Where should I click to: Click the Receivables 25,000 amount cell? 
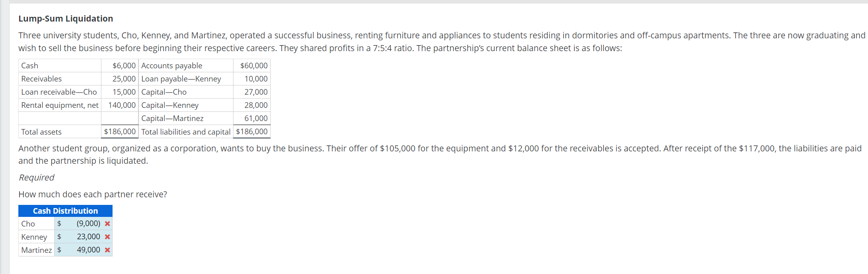click(120, 79)
